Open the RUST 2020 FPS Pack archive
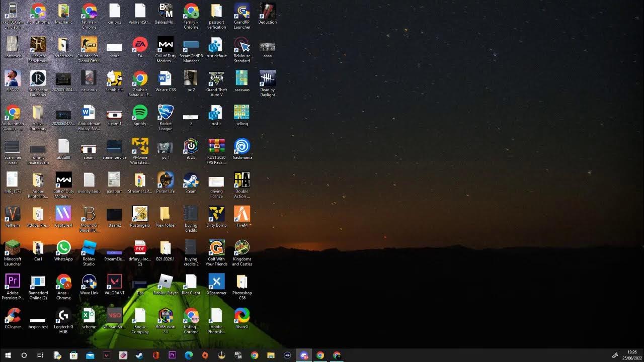The image size is (644, 362). coord(216,151)
